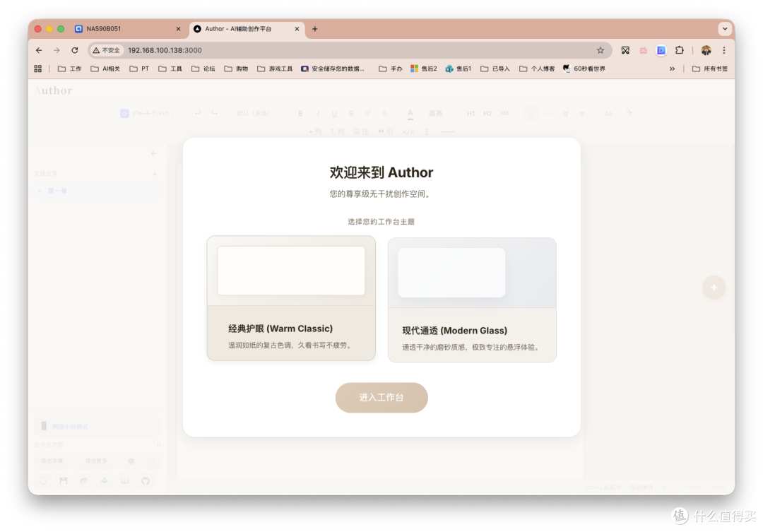
Task: Open the 60秒看世界 bookmark
Action: (x=584, y=69)
